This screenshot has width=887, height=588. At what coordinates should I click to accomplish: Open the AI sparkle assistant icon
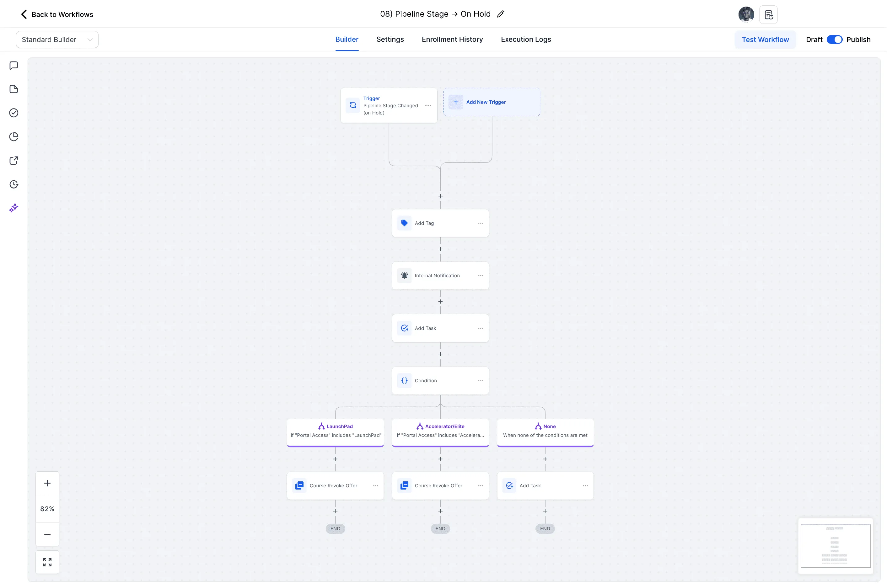[x=14, y=208]
